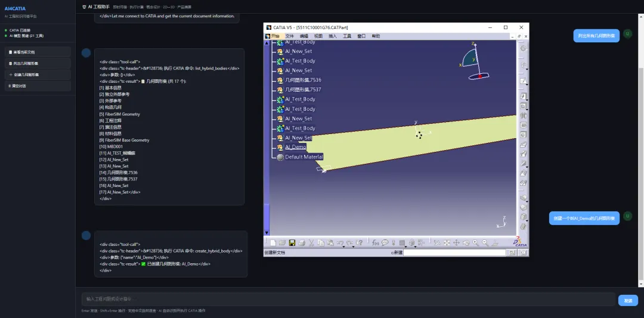Open the 插入 menu in CATIA
644x318 pixels.
333,36
